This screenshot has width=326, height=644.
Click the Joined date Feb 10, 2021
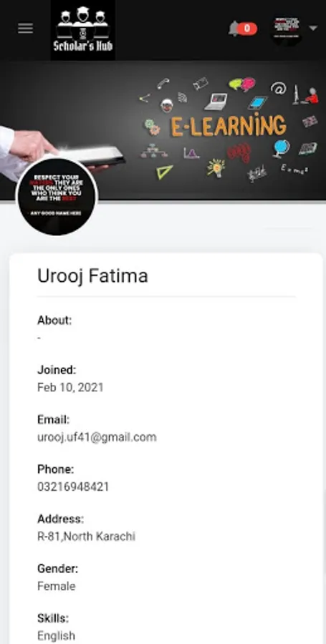[70, 387]
